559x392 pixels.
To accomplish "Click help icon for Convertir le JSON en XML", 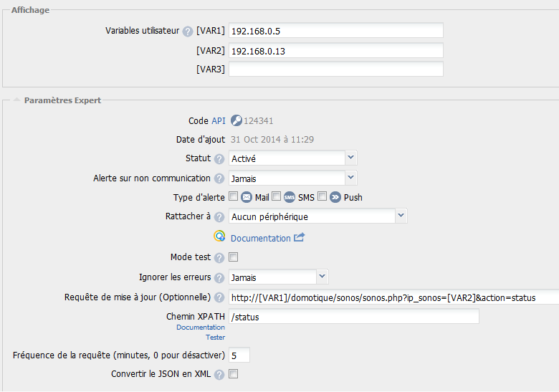I will (219, 374).
